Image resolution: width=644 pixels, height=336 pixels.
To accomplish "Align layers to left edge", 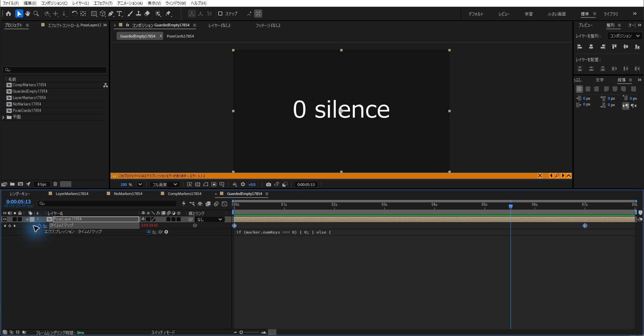I will pos(580,47).
